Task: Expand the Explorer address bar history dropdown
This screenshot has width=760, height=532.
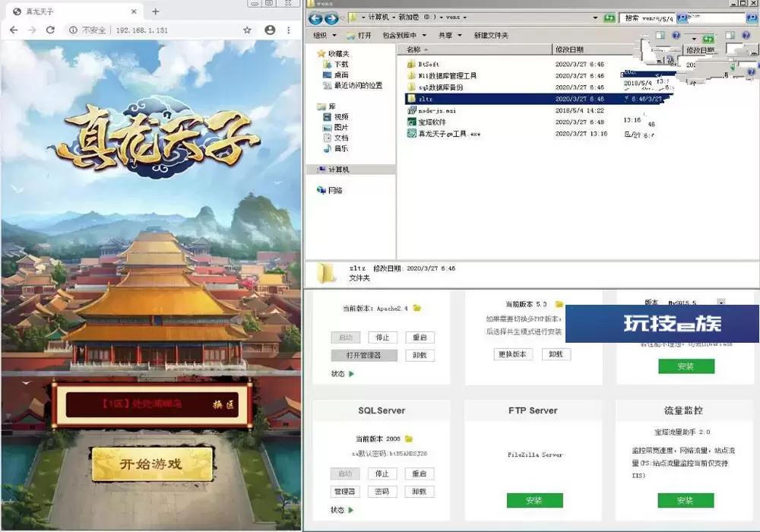Action: click(x=595, y=18)
